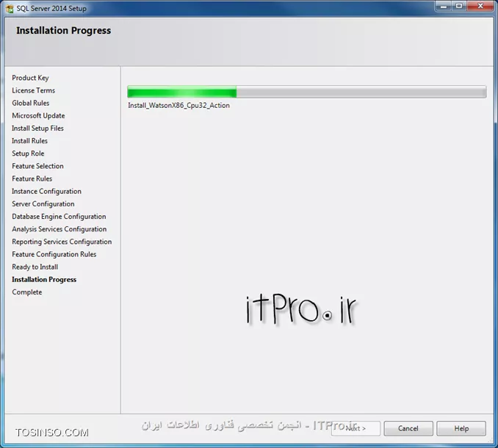Screen dimensions: 498x448
Task: Close the SQL Server 2014 Setup window
Action: pos(480,7)
